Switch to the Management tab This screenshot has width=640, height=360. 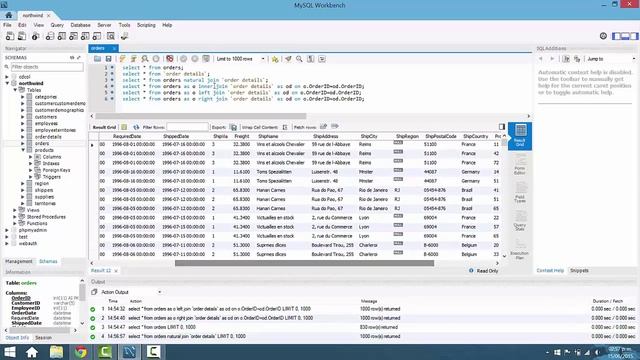tap(19, 261)
